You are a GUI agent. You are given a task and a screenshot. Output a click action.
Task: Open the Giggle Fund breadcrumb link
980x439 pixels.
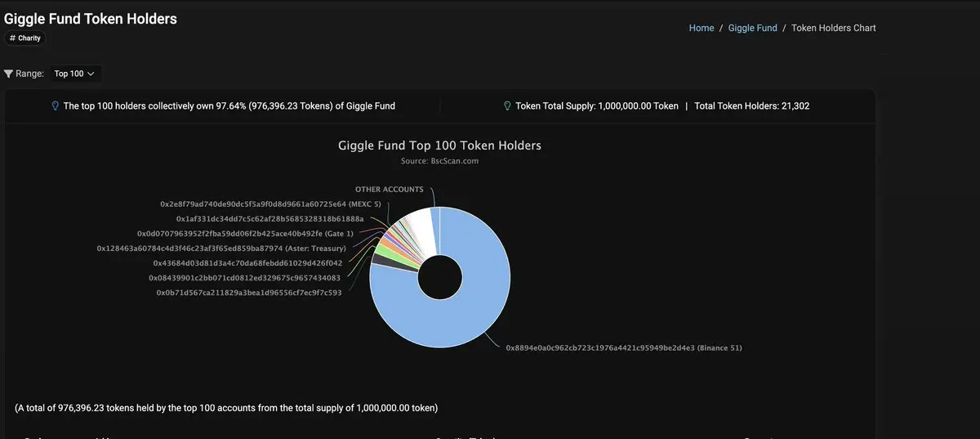pos(752,28)
